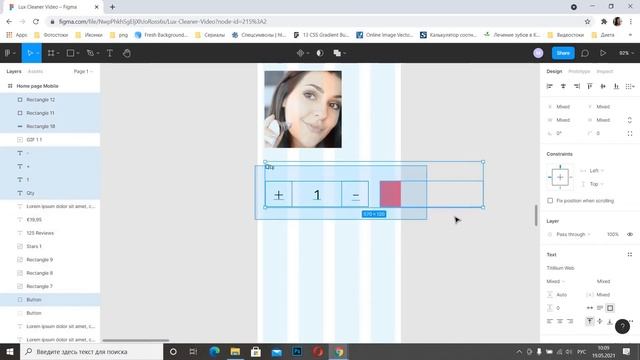Open the font weight Mixed dropdown

(556, 282)
